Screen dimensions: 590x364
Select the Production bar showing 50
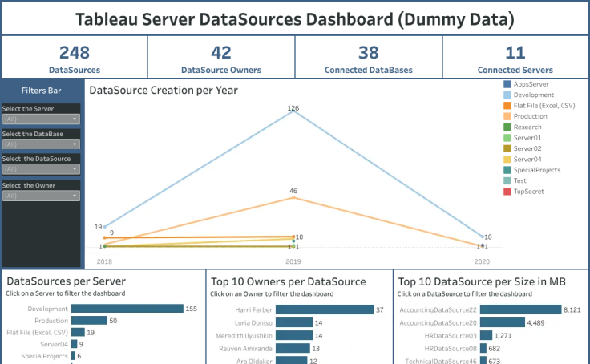(89, 321)
